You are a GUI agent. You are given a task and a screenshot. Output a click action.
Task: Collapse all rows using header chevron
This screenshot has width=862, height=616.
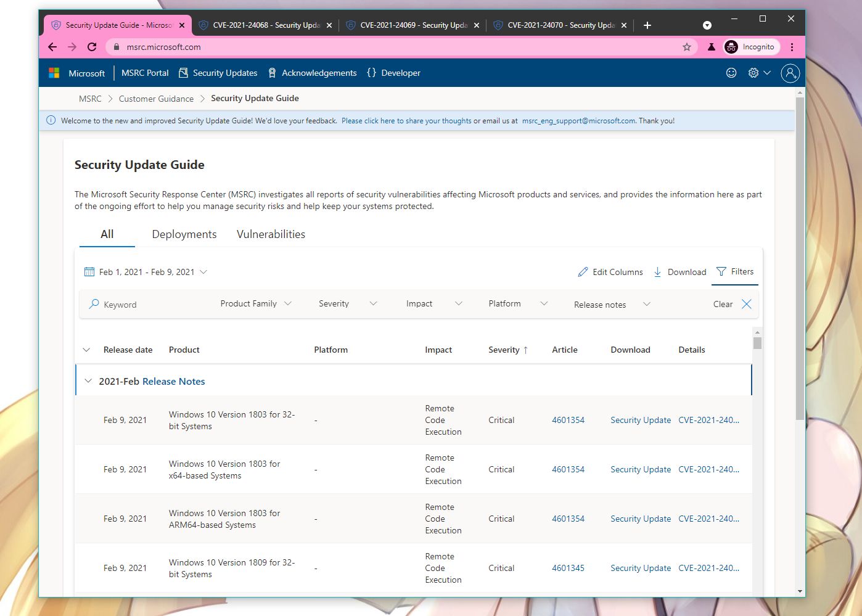coord(86,350)
